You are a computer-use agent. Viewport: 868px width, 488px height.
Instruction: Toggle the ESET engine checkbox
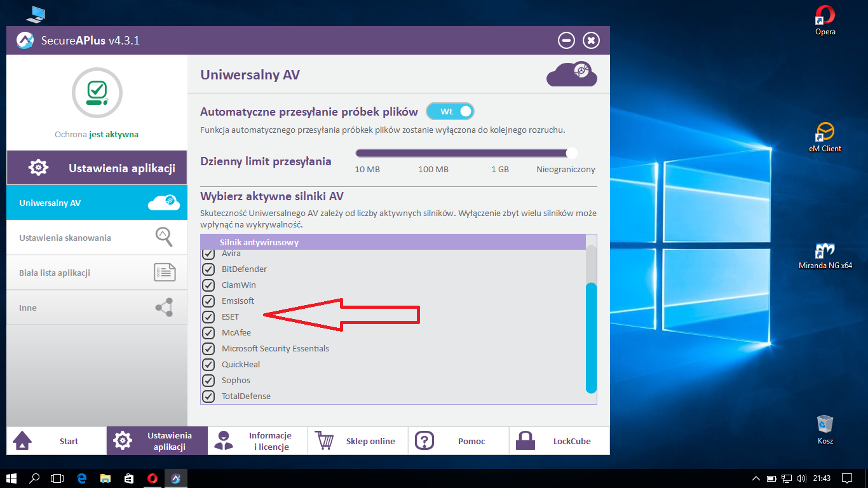[x=208, y=317]
